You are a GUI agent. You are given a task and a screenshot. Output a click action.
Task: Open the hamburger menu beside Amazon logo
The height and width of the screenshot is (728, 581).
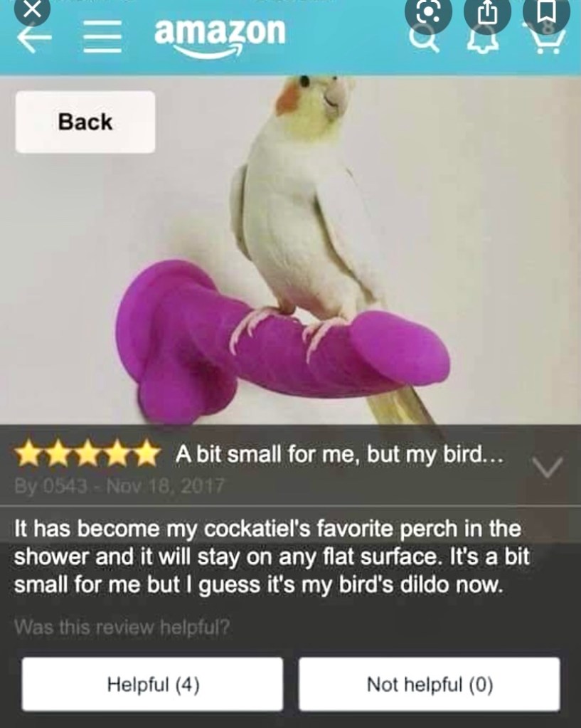102,37
